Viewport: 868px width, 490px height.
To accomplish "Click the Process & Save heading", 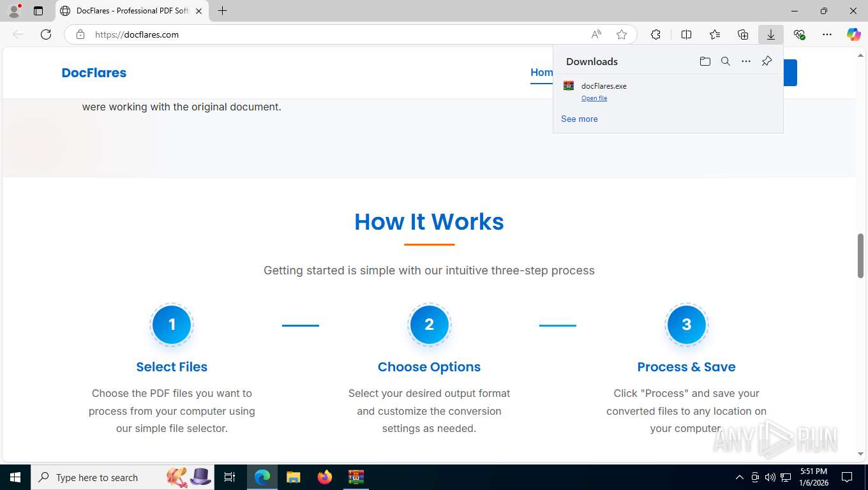I will (x=686, y=367).
